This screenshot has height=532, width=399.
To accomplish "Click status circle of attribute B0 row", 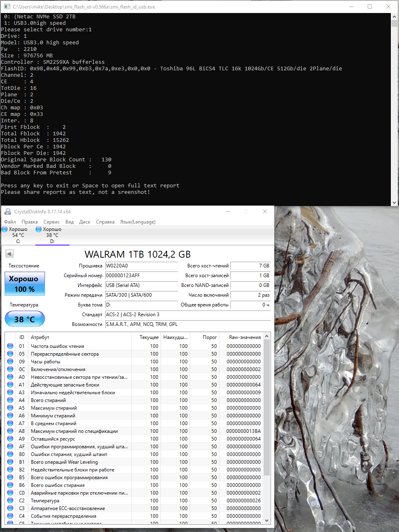I will point(10,454).
